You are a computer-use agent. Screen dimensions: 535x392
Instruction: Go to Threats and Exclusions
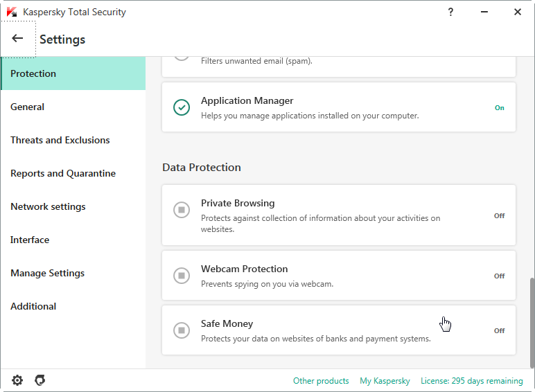tap(60, 140)
